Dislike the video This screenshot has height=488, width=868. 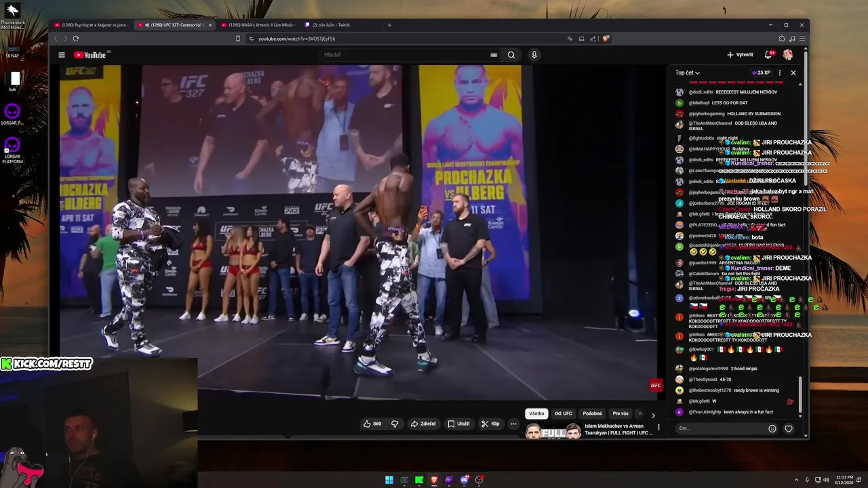click(395, 424)
